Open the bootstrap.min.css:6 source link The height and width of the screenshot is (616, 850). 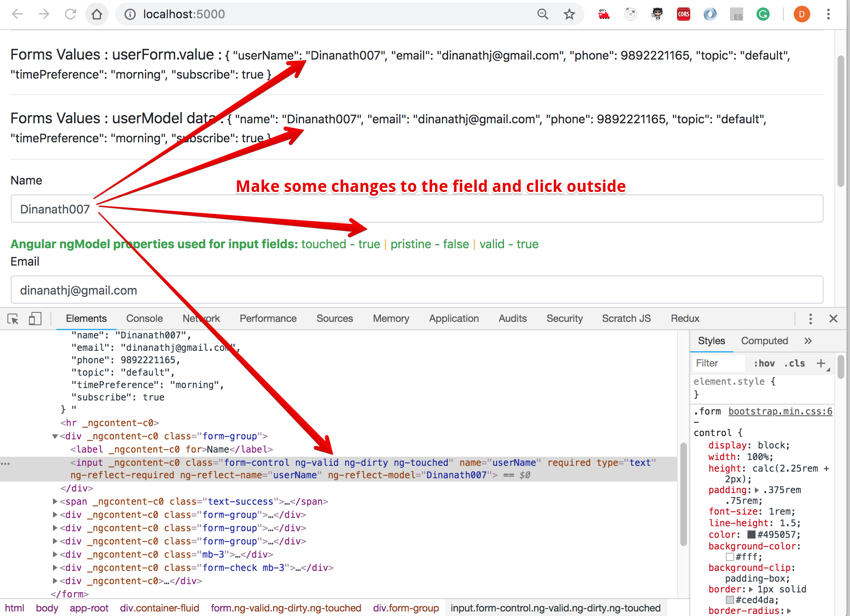pos(780,411)
